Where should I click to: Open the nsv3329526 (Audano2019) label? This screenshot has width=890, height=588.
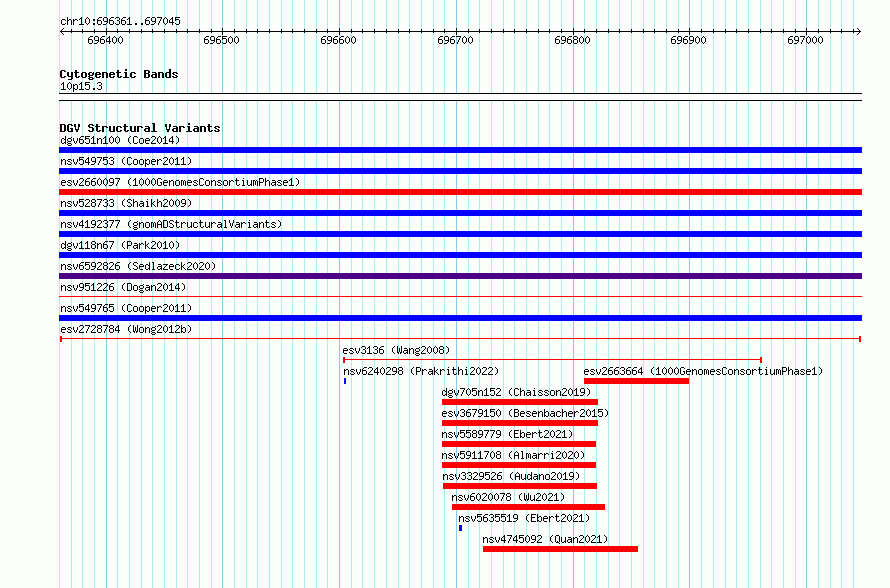(511, 476)
